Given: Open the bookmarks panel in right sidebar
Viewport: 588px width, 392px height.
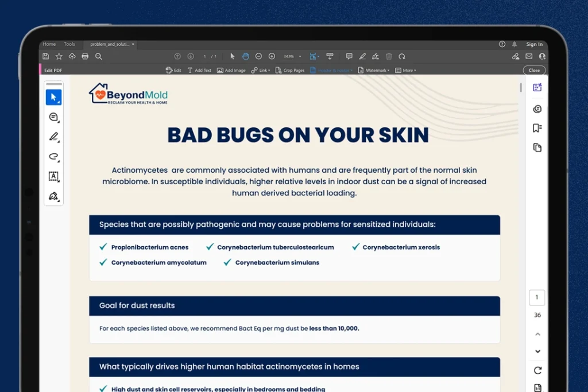Looking at the screenshot, I should pos(537,128).
